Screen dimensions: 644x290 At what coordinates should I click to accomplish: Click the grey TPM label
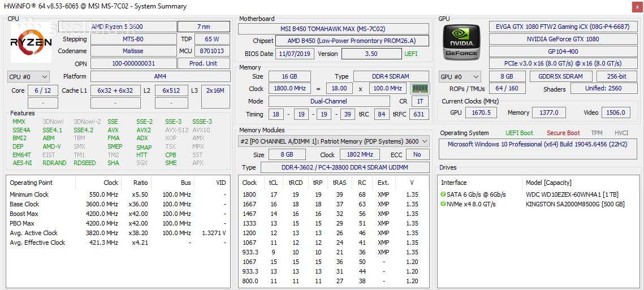pos(597,133)
